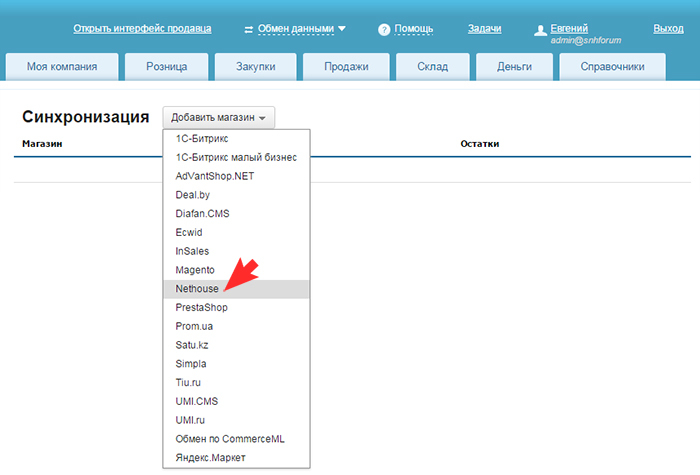Image resolution: width=700 pixels, height=475 pixels.
Task: Select UMI.ru from the list
Action: 236,420
